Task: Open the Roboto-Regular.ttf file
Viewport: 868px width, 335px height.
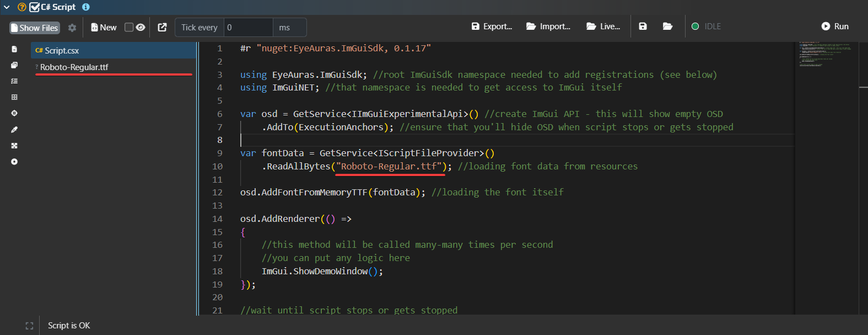Action: click(74, 67)
